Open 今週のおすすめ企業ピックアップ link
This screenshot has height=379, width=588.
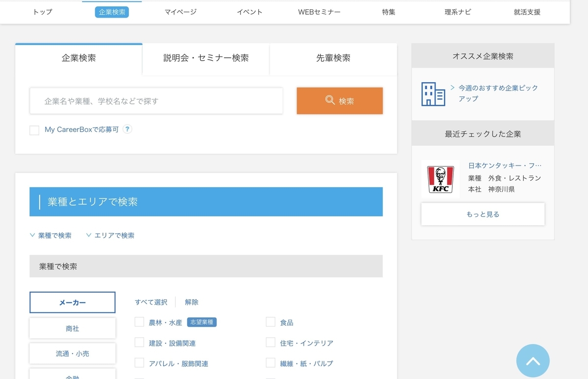[x=498, y=93]
